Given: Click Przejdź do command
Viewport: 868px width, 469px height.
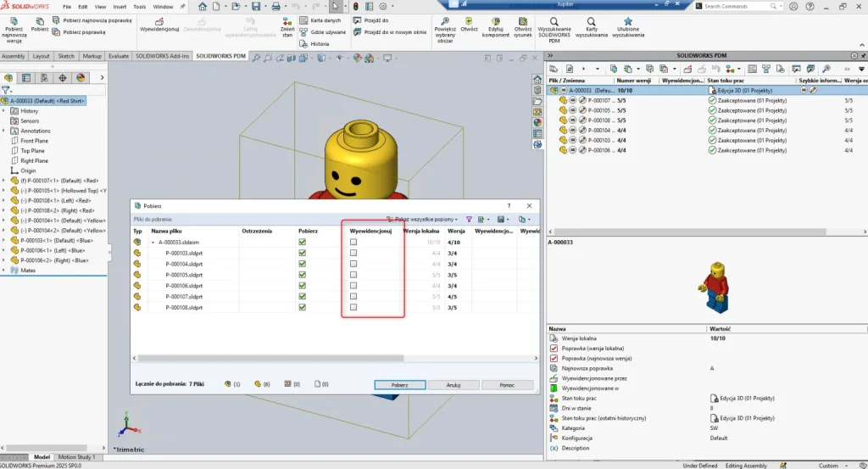Looking at the screenshot, I should [371, 20].
